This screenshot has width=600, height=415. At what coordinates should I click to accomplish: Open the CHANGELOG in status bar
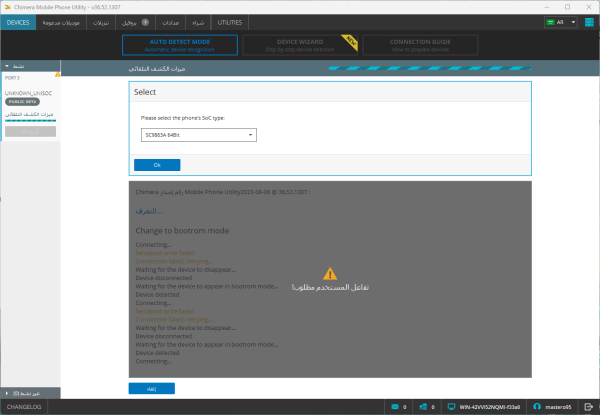[24, 407]
